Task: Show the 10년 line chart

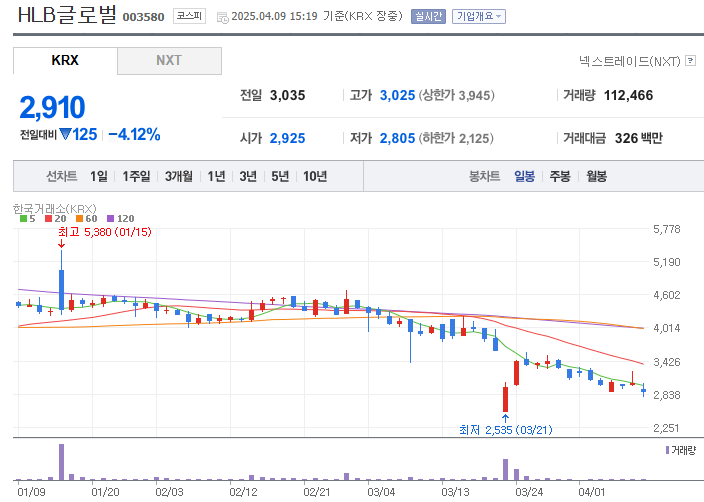Action: [315, 176]
